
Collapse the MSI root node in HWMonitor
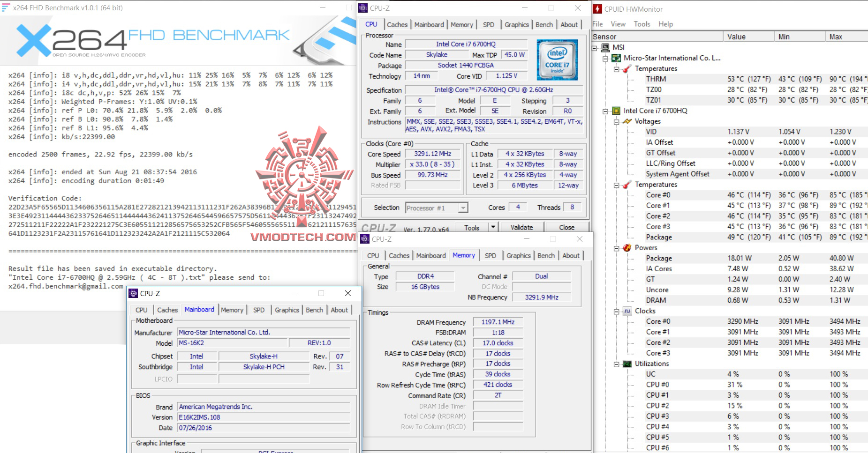pyautogui.click(x=595, y=48)
